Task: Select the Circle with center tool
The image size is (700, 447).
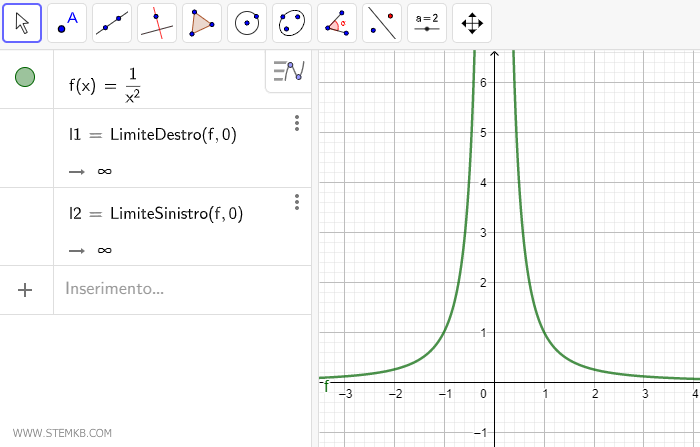Action: [x=247, y=22]
